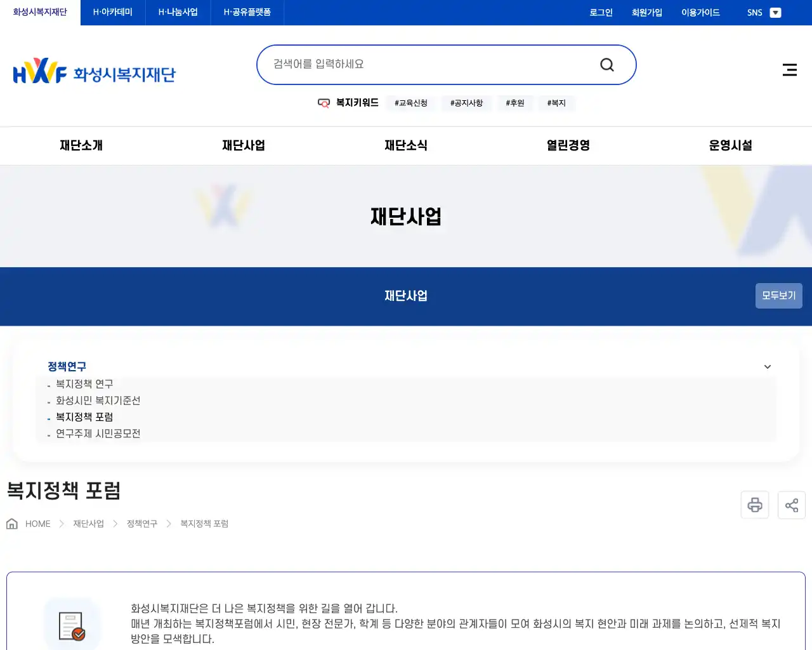812x650 pixels.
Task: Click the share icon
Action: pos(791,505)
